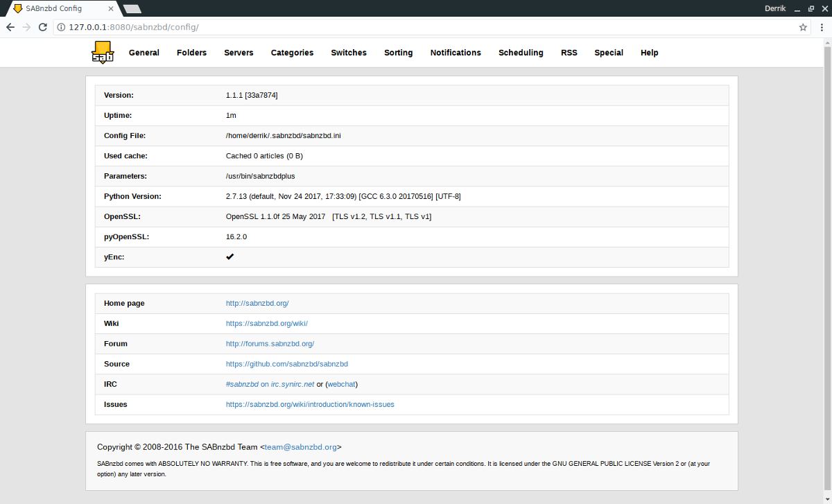Click the yEnc checkmark
The width and height of the screenshot is (832, 504).
click(x=230, y=257)
